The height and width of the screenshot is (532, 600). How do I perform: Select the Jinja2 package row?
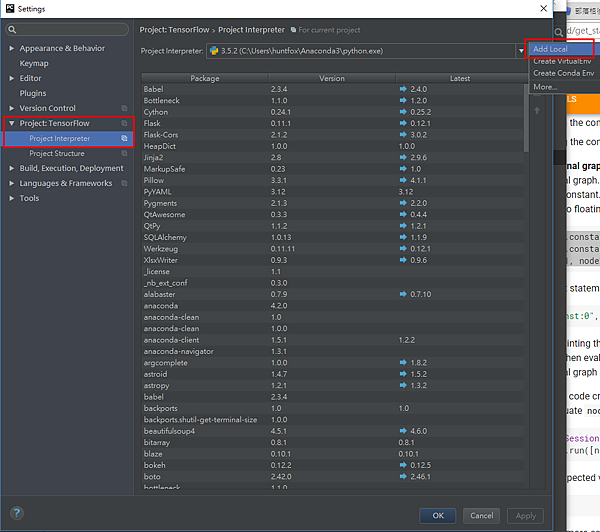click(332, 157)
